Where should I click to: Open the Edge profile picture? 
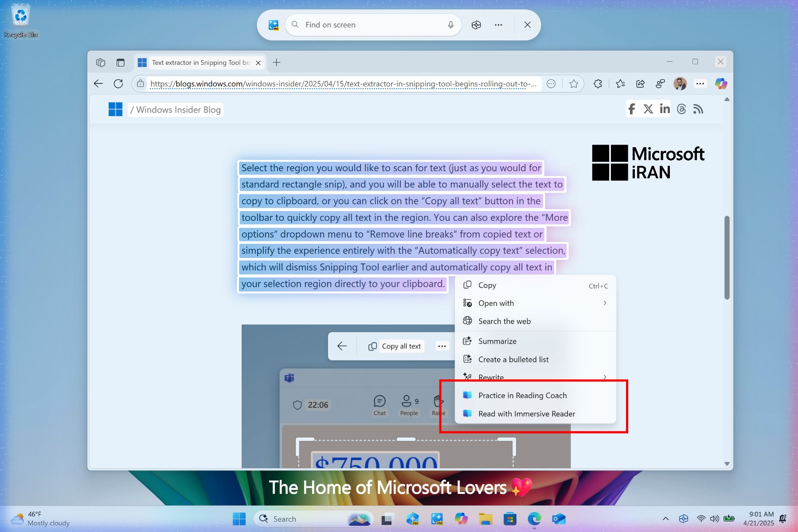[680, 83]
